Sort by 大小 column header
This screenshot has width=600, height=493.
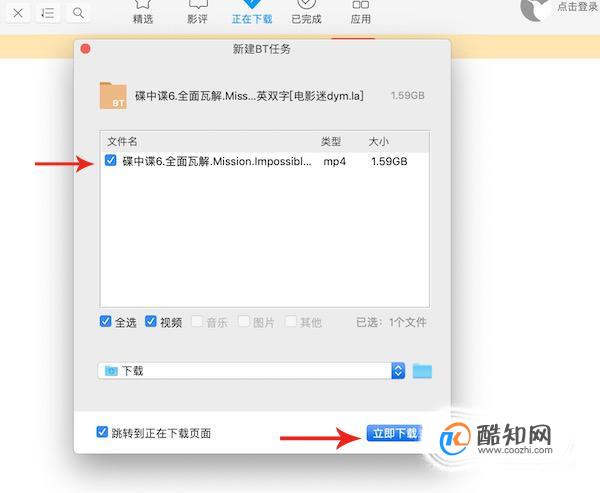pos(379,142)
